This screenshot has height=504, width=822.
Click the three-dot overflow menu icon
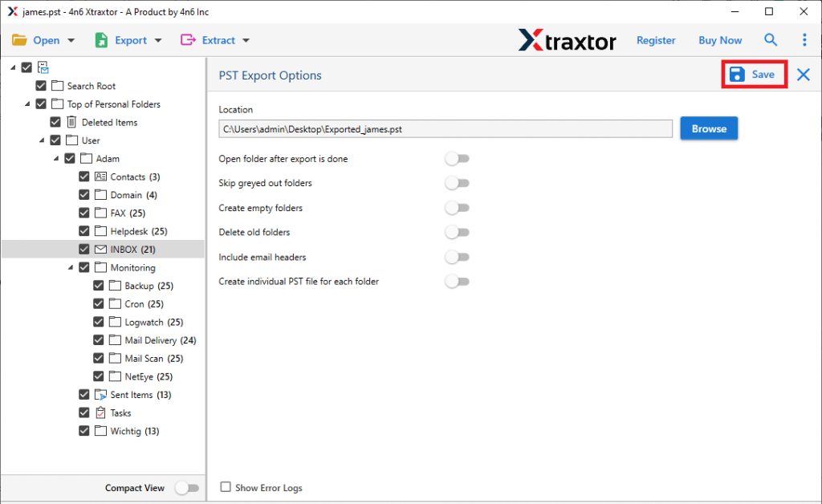coord(804,40)
